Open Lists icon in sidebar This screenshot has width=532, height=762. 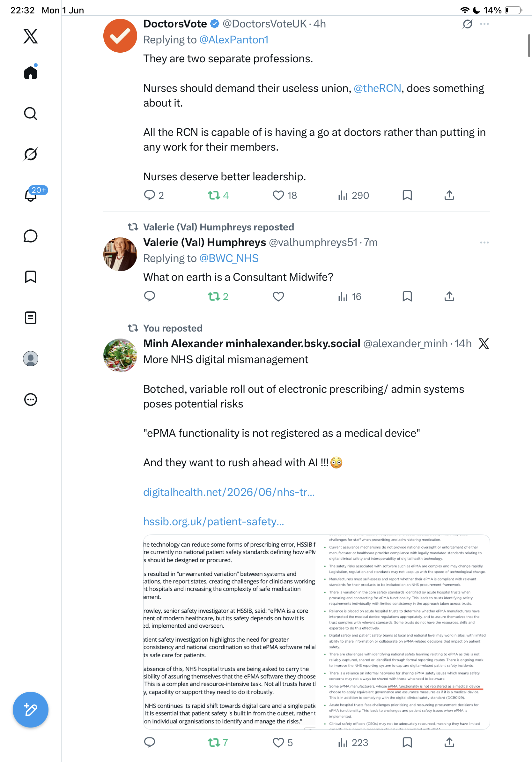(31, 317)
